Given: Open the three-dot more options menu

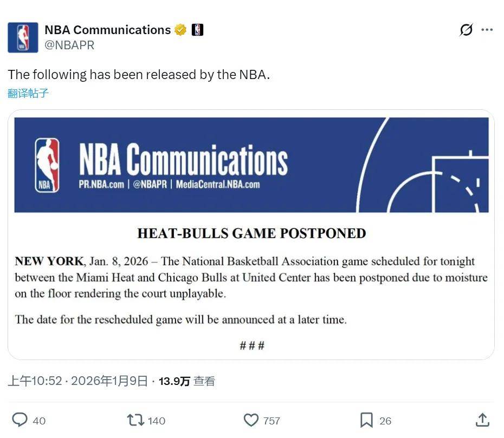Looking at the screenshot, I should tap(487, 30).
